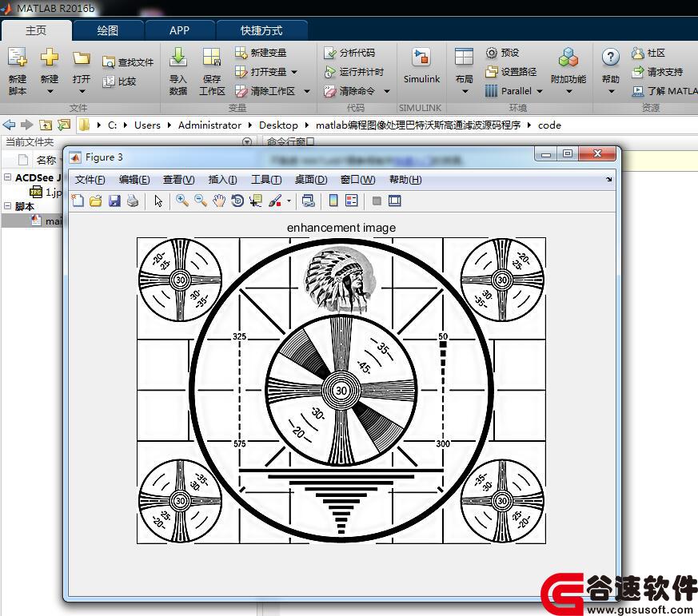Click Analyze Code (分析代码)

[349, 53]
